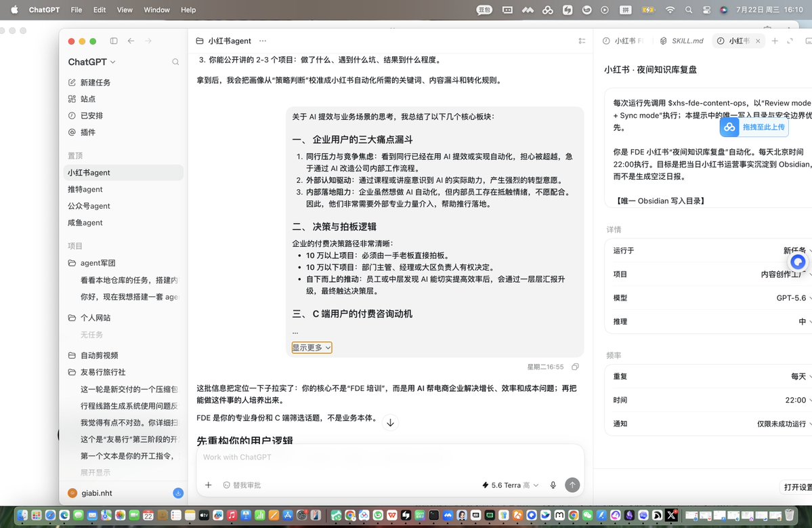Select the pinned 咸鱼agent chat
812x528 pixels.
coord(123,222)
